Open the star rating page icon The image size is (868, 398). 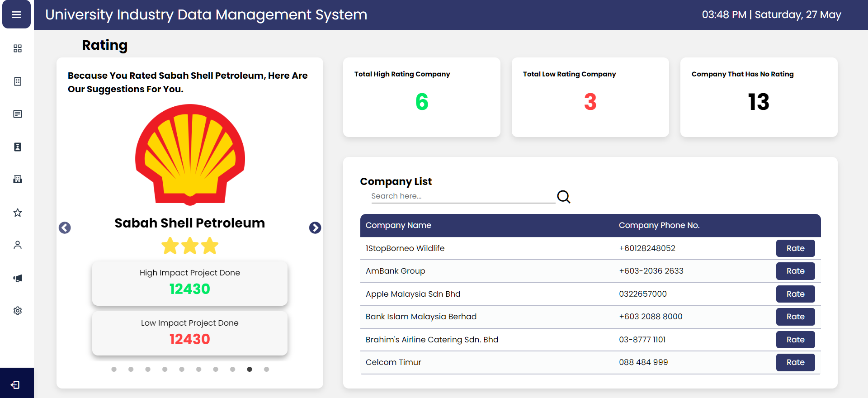pos(18,213)
